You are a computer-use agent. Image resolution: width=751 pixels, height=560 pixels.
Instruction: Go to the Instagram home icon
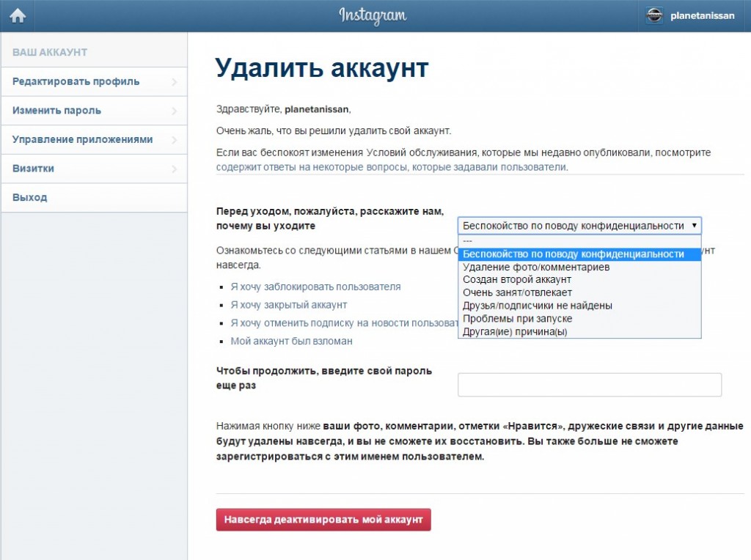pos(18,16)
